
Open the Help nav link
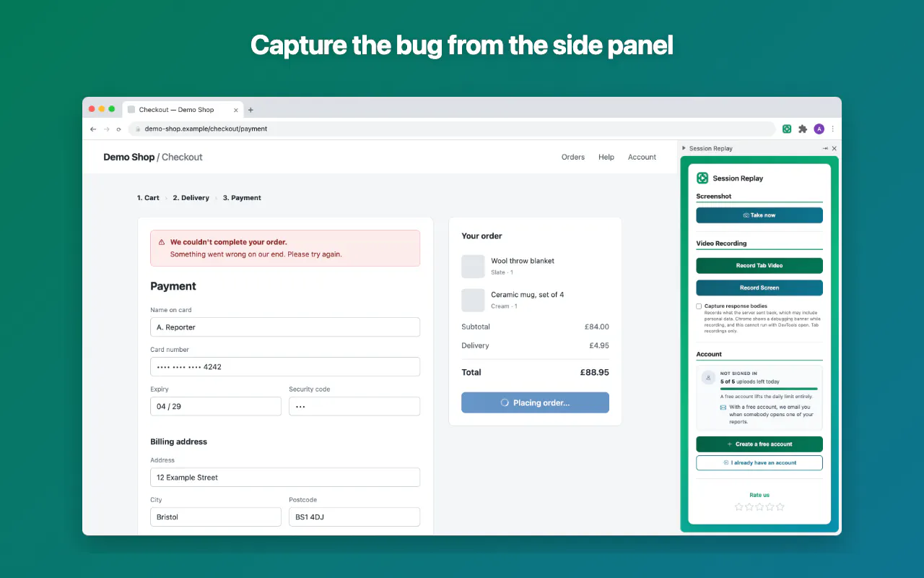click(606, 157)
